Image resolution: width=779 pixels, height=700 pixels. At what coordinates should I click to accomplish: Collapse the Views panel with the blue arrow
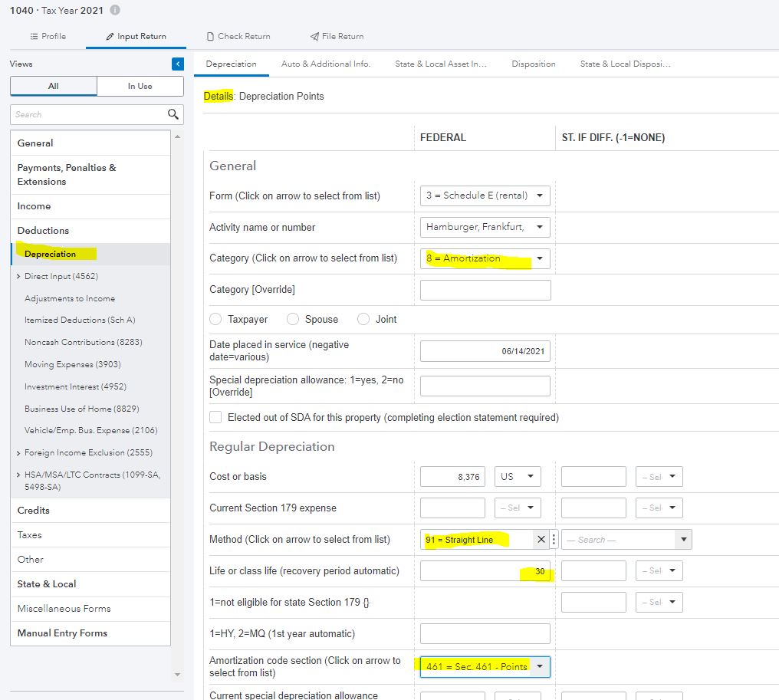click(x=178, y=64)
